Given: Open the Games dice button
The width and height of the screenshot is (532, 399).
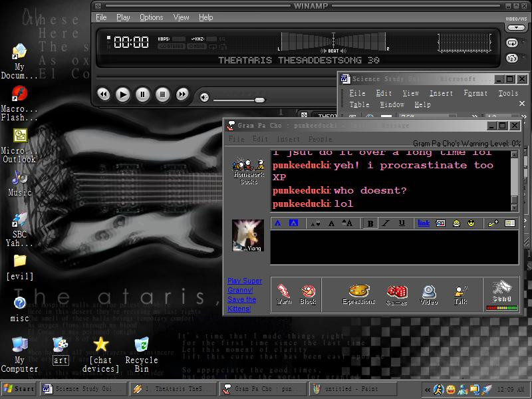Looking at the screenshot, I should pos(396,295).
